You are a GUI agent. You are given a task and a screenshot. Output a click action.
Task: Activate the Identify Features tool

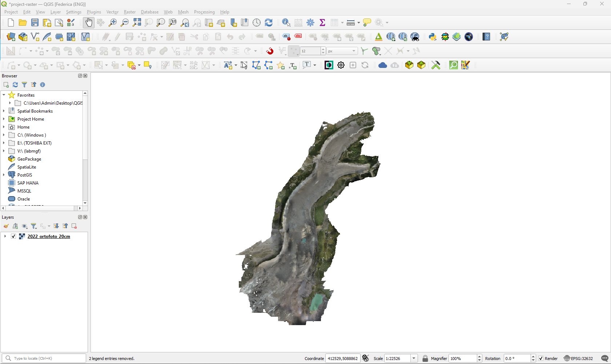(x=286, y=23)
